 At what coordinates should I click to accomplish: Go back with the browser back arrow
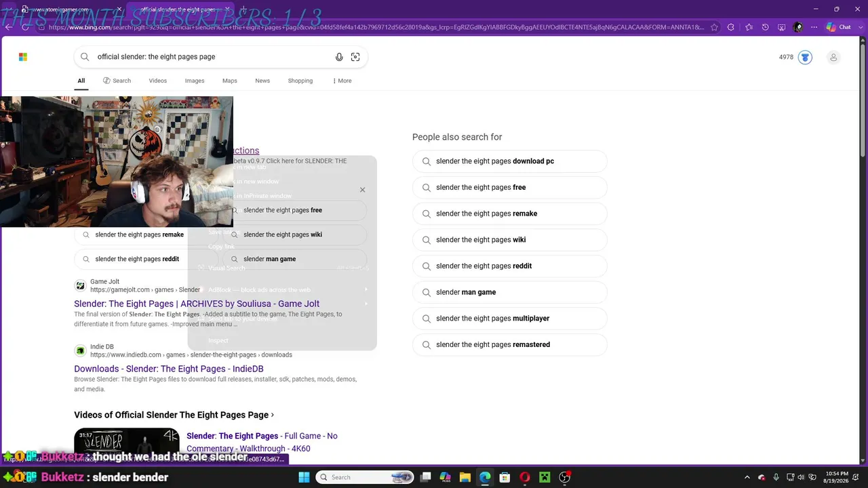8,27
